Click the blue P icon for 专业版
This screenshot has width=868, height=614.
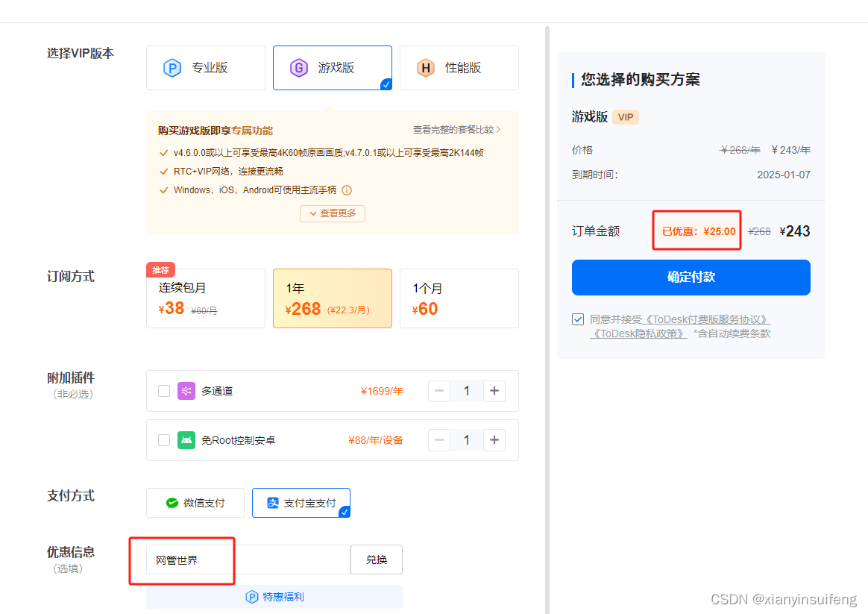coord(172,68)
